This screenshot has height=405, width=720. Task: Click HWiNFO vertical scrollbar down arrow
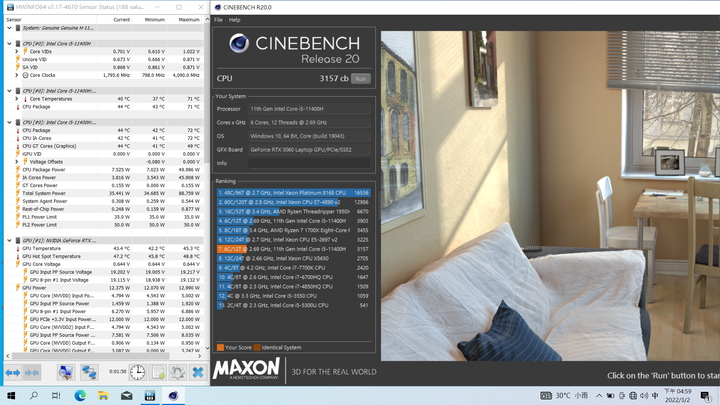click(x=207, y=349)
